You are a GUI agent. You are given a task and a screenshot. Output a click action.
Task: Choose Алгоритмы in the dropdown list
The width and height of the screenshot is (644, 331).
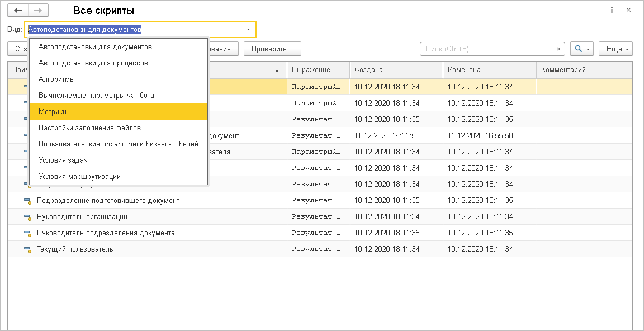[56, 79]
